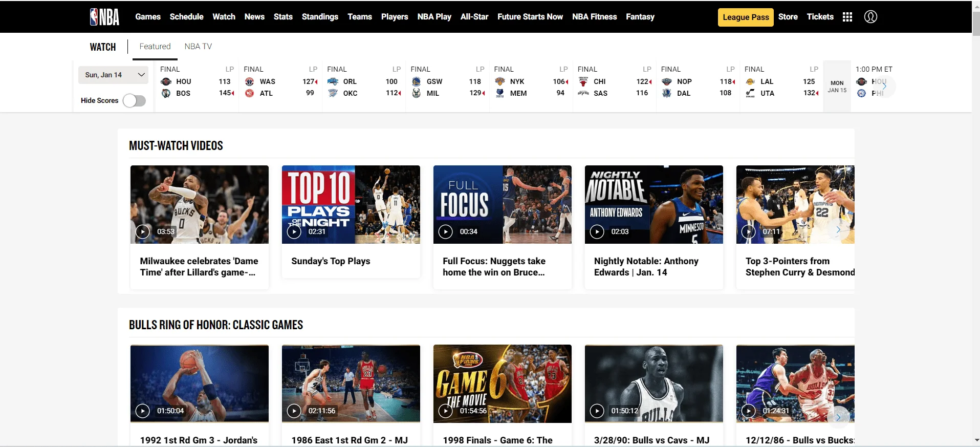
Task: Click the Washington Wizards team logo
Action: 249,81
